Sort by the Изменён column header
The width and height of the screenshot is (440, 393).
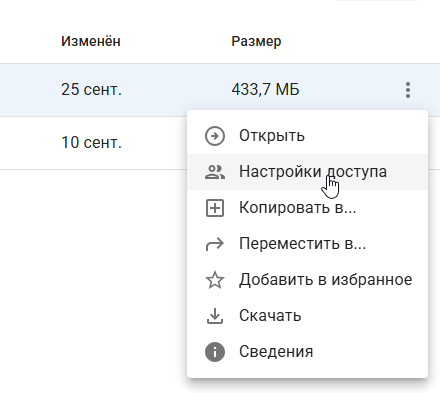coord(91,41)
